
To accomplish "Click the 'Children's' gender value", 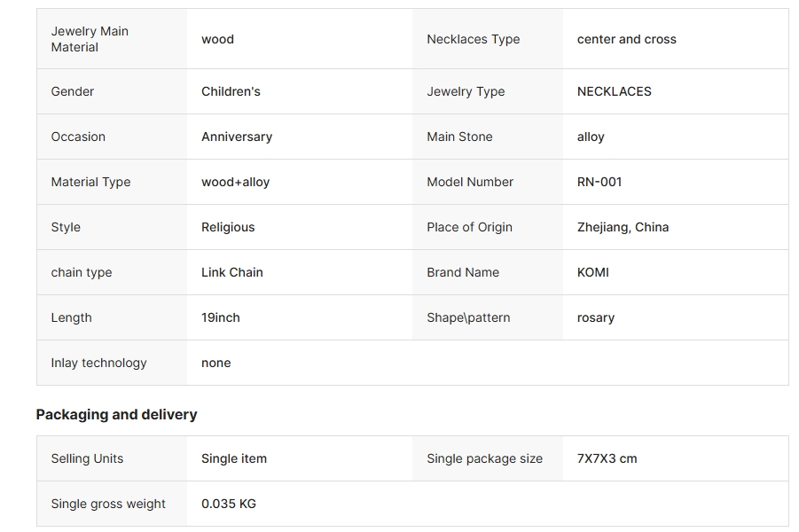I will coord(231,91).
